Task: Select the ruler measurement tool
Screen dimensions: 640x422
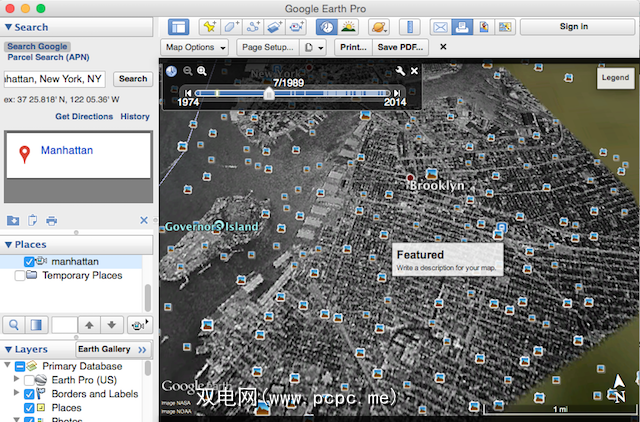Action: (410, 27)
